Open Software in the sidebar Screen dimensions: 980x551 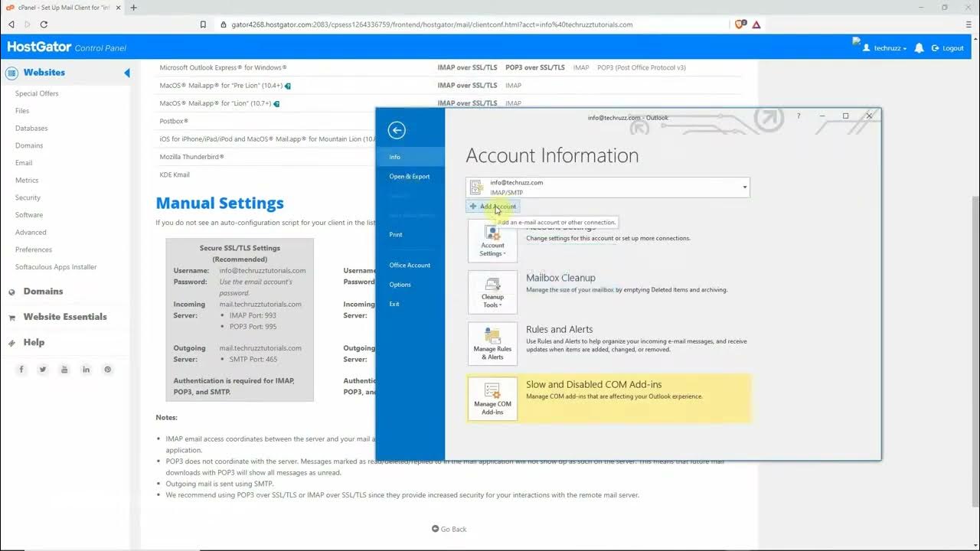pyautogui.click(x=29, y=215)
